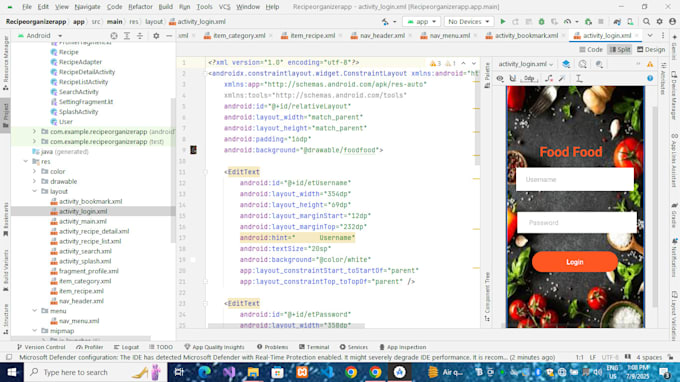This screenshot has width=680, height=382.
Task: Open the Logcat tool window
Action: pyautogui.click(x=126, y=347)
